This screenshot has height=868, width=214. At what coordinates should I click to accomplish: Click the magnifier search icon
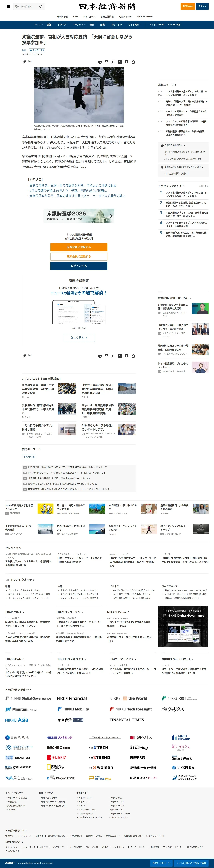(x=41, y=6)
